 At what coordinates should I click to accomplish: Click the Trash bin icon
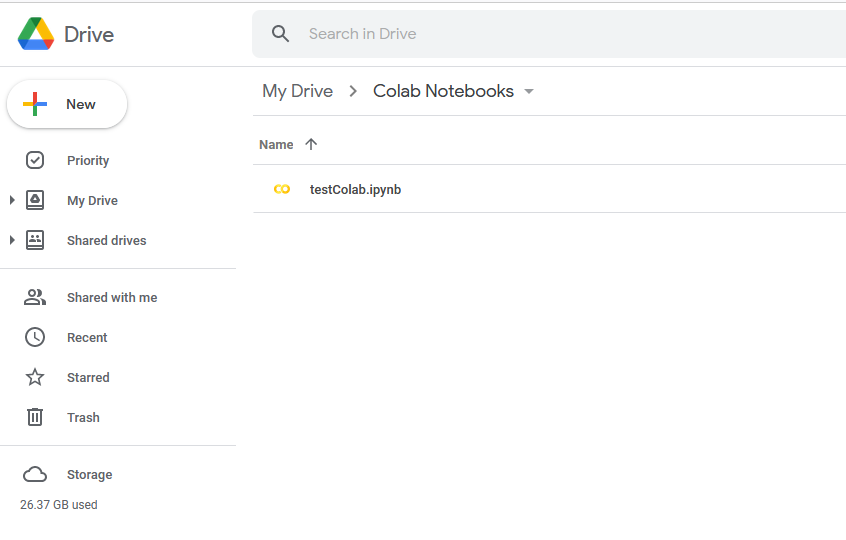35,417
